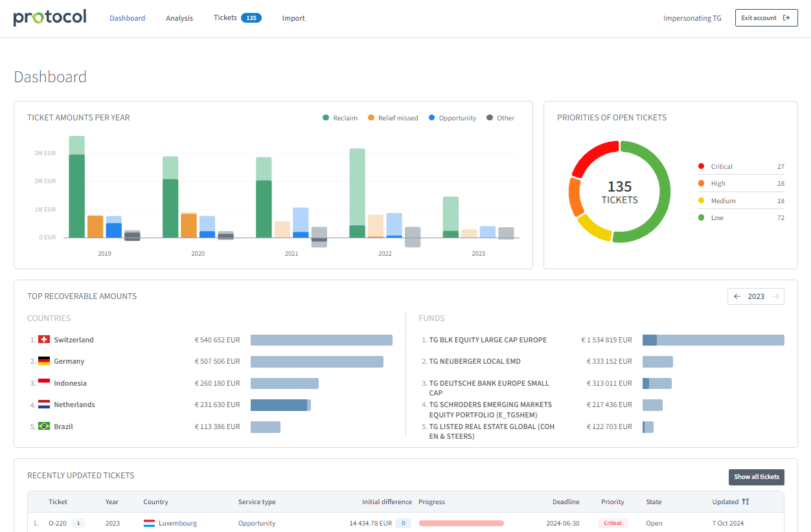Select the Switzerland flag icon

click(x=43, y=339)
